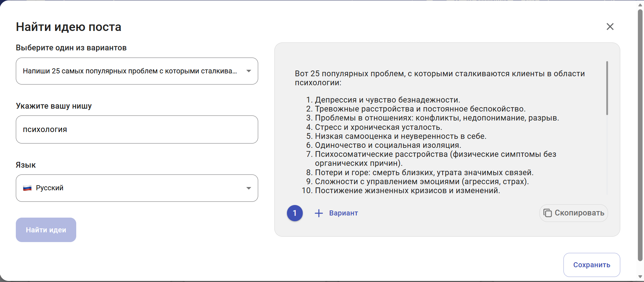Click the label 'Выберите один из вариантов'
Screen dimensions: 644x282
point(71,48)
